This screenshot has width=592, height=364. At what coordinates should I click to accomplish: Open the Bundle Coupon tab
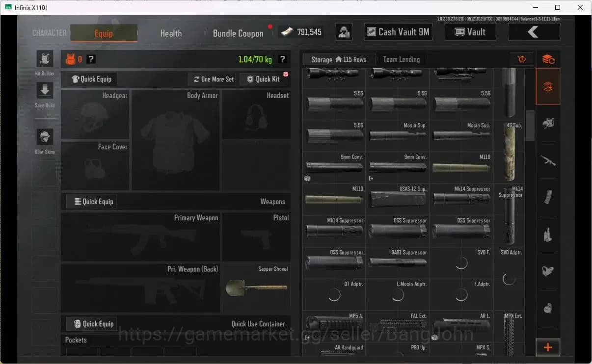[238, 33]
